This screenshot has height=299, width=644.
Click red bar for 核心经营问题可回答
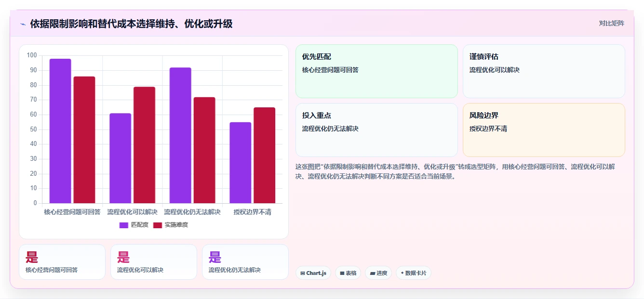click(x=84, y=140)
